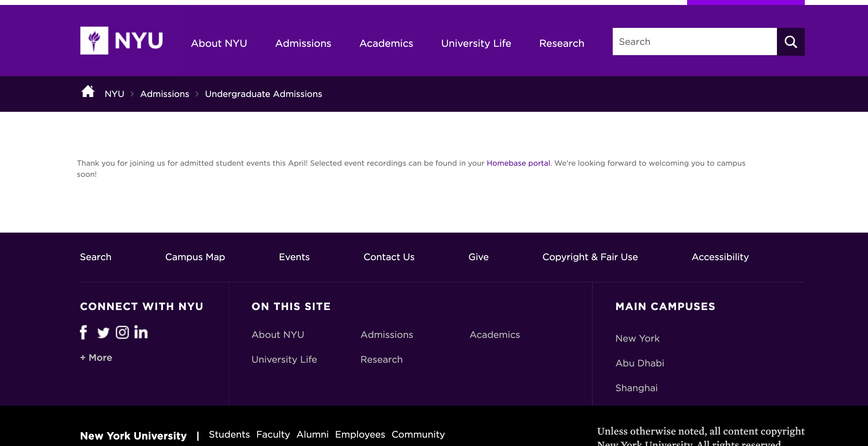Viewport: 868px width, 446px height.
Task: Click the Homebase portal link
Action: coord(518,163)
